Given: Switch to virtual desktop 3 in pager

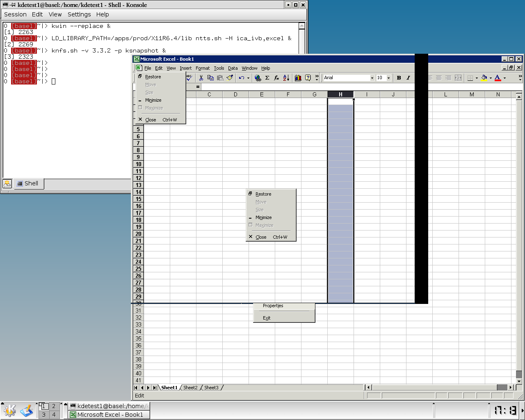Looking at the screenshot, I should 44,415.
